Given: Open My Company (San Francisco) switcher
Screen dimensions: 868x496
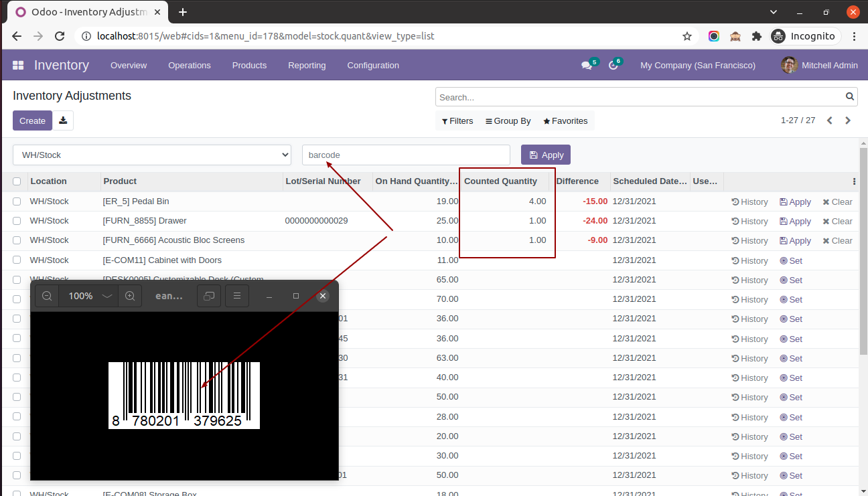Looking at the screenshot, I should pyautogui.click(x=698, y=65).
